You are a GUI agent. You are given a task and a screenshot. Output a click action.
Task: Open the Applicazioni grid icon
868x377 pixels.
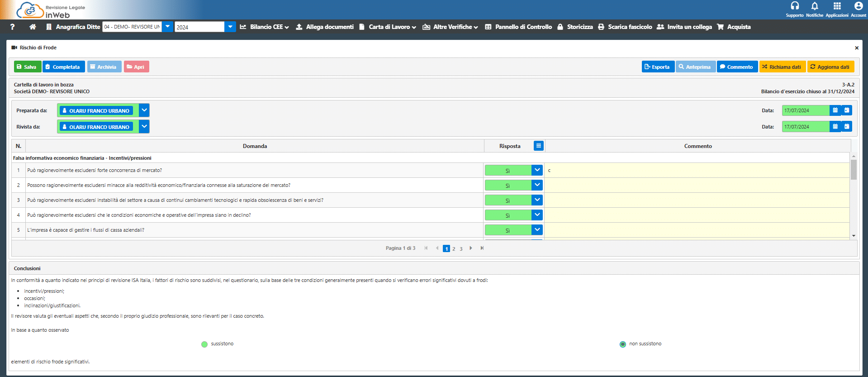click(x=837, y=6)
